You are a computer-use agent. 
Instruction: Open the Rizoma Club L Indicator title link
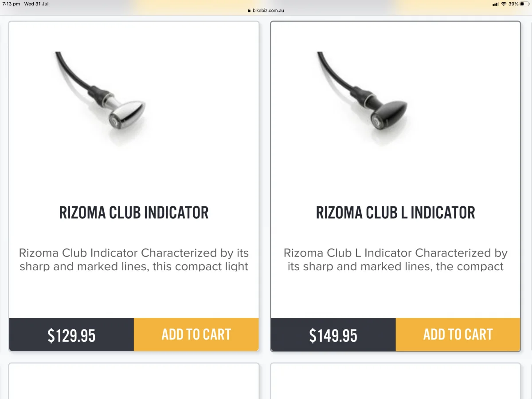pyautogui.click(x=395, y=213)
